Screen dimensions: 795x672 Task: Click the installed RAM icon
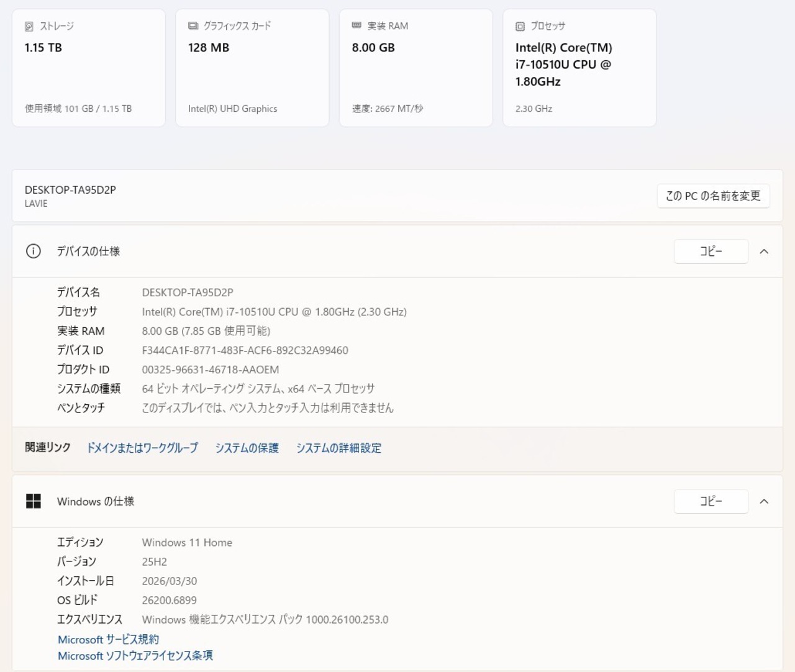(357, 25)
